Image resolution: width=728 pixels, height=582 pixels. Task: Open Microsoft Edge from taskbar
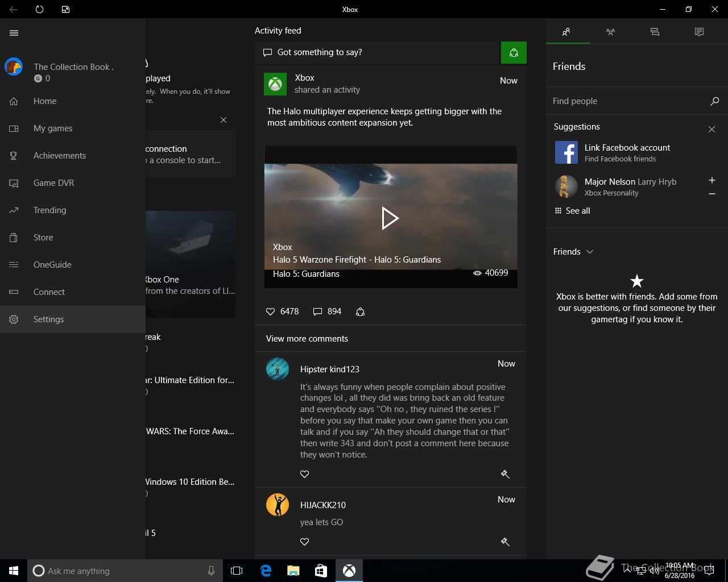click(265, 571)
